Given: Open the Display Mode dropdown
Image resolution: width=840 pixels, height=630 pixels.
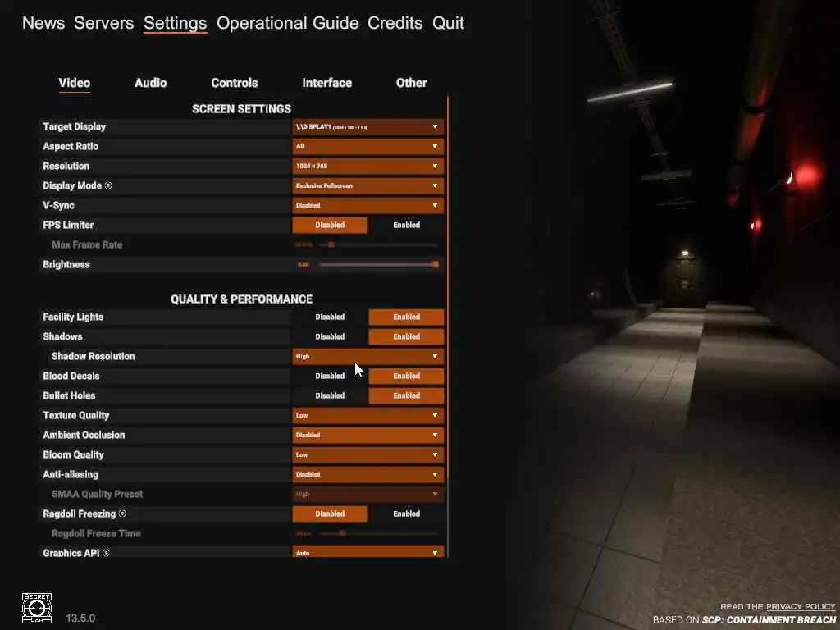Looking at the screenshot, I should 368,186.
